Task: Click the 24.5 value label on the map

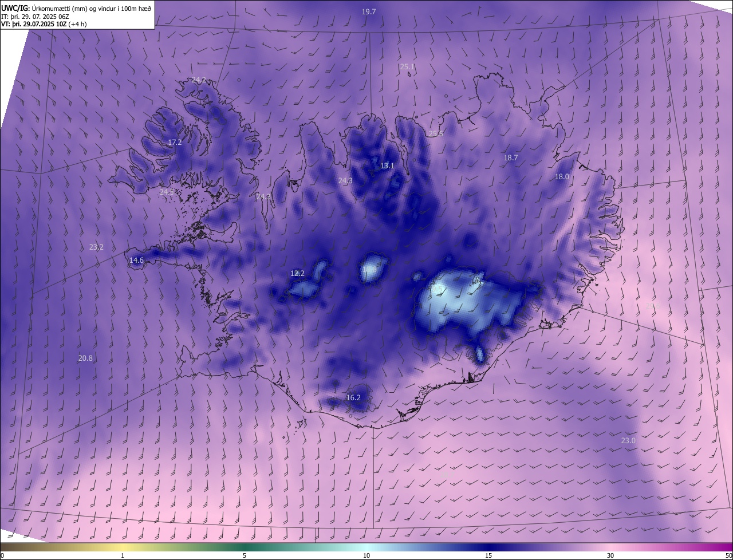Action: pyautogui.click(x=167, y=192)
